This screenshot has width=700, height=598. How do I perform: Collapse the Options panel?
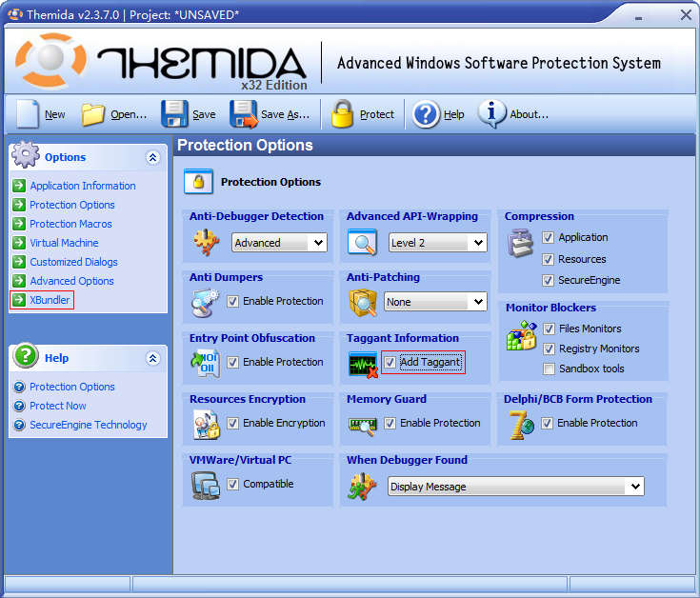[x=153, y=157]
